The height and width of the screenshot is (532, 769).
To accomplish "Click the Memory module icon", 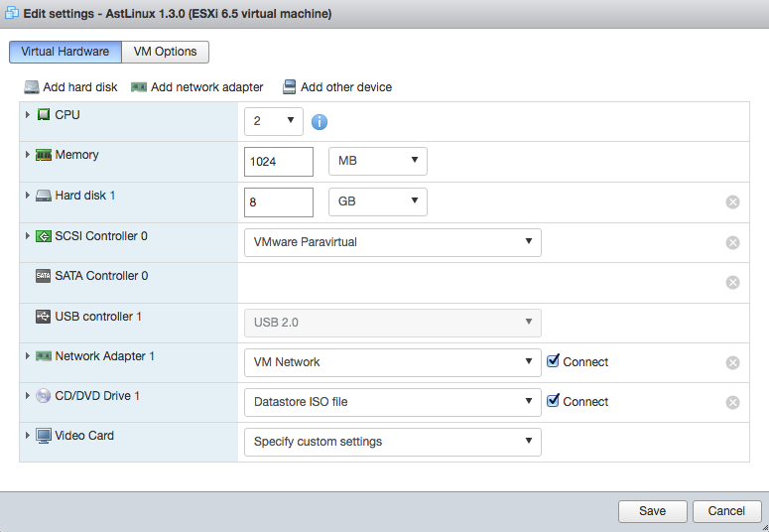I will (x=43, y=155).
